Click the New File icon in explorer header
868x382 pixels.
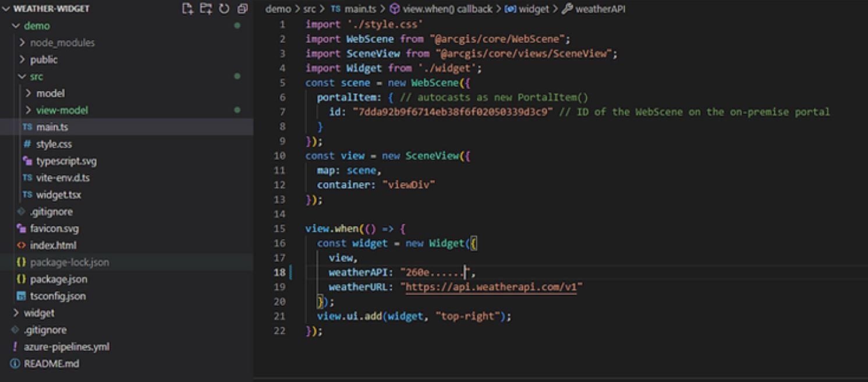pyautogui.click(x=187, y=9)
